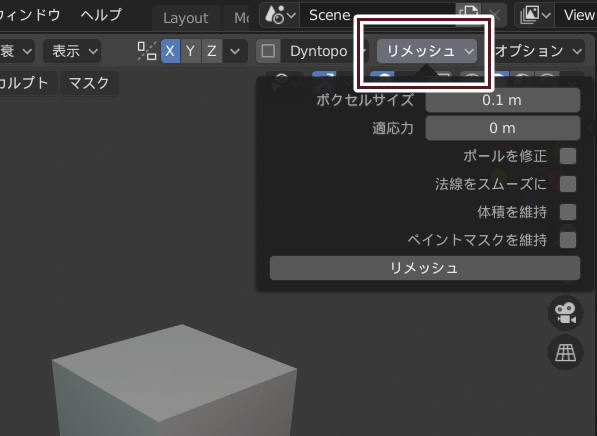Open the ヘルプ menu
Screen dimensions: 597x436
(101, 15)
